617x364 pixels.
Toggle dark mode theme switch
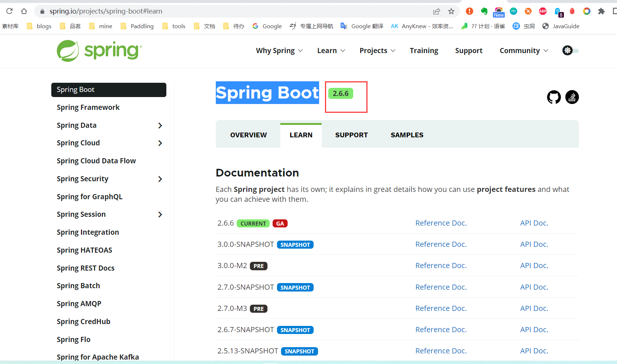(x=570, y=51)
